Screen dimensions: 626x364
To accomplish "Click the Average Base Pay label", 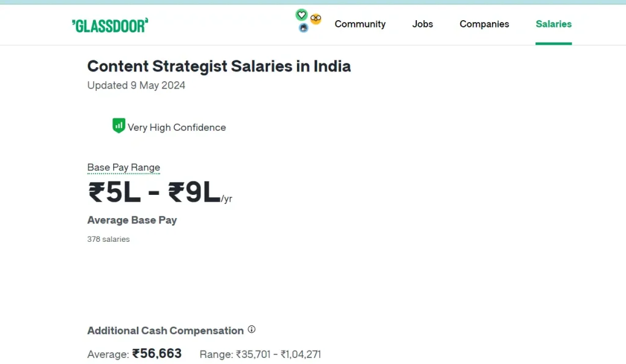I will coord(132,220).
